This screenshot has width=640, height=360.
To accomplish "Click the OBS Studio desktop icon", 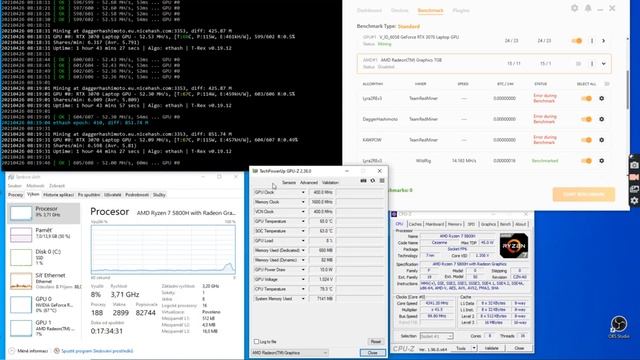I will click(x=619, y=327).
